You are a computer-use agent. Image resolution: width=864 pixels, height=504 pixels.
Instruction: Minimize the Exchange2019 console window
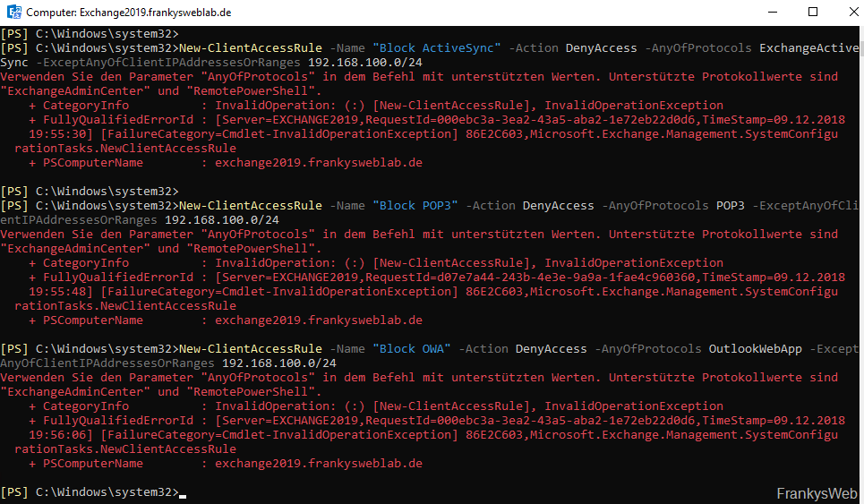point(772,13)
